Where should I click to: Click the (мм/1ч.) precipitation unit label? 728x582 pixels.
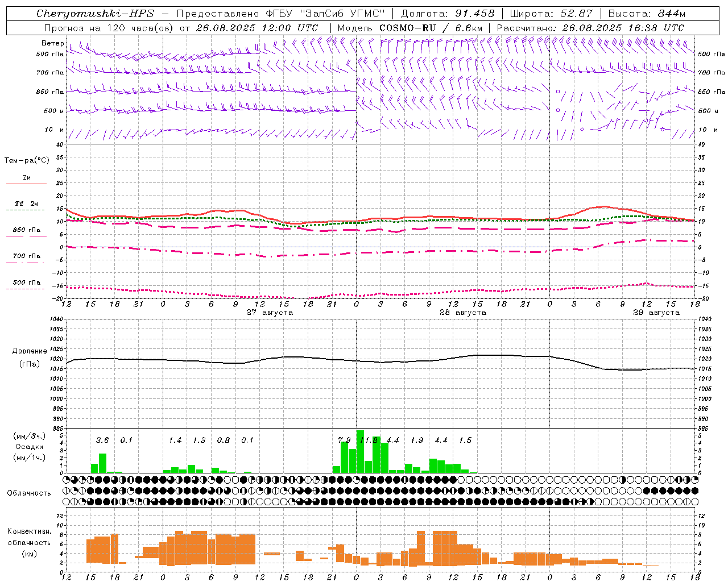pyautogui.click(x=30, y=458)
